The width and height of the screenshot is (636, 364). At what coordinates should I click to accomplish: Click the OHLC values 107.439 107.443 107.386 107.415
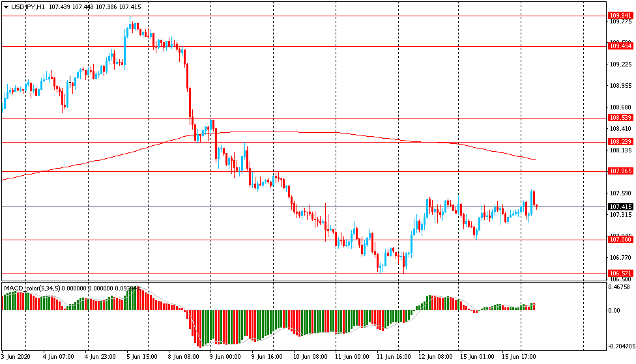(94, 7)
